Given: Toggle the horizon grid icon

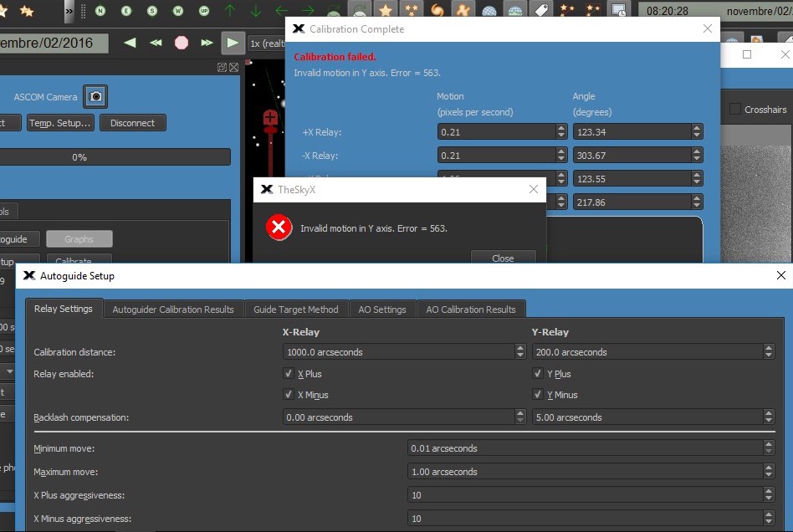Looking at the screenshot, I should coord(514,11).
